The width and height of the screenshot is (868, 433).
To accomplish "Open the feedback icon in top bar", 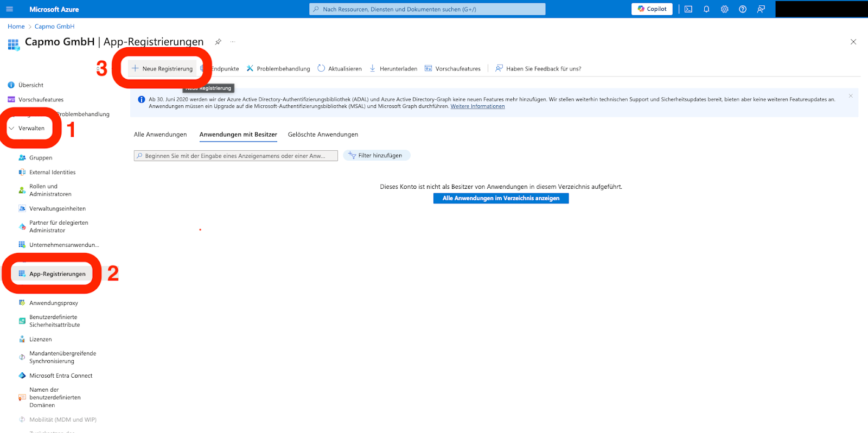I will (x=761, y=9).
